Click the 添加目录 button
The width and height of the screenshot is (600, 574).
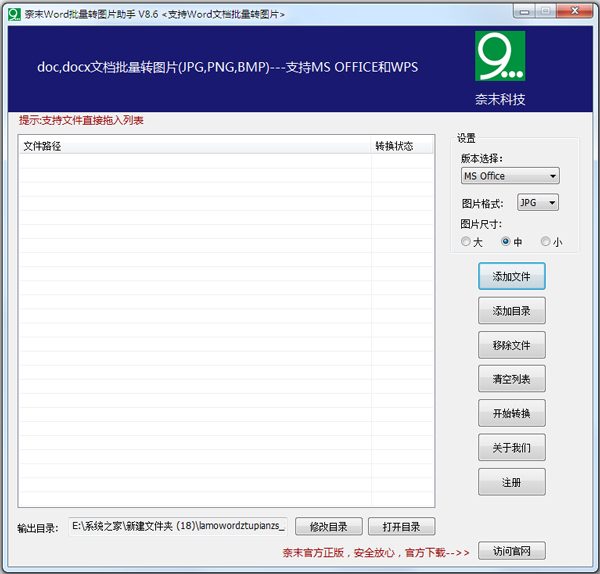click(x=512, y=311)
